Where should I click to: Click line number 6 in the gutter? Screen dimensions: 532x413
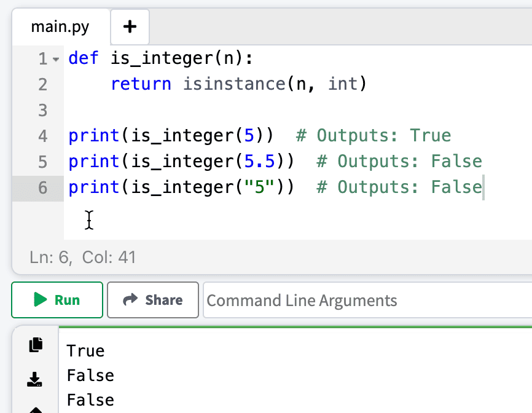point(42,187)
